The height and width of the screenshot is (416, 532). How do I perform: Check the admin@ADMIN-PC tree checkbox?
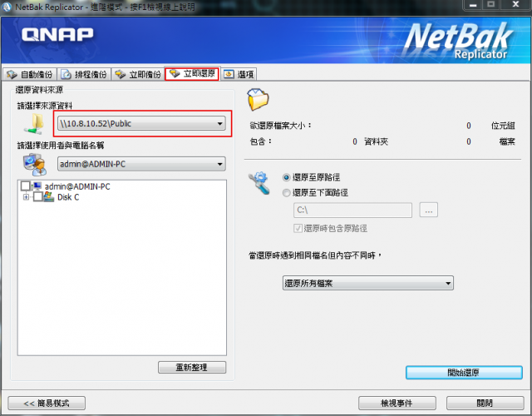tap(26, 186)
